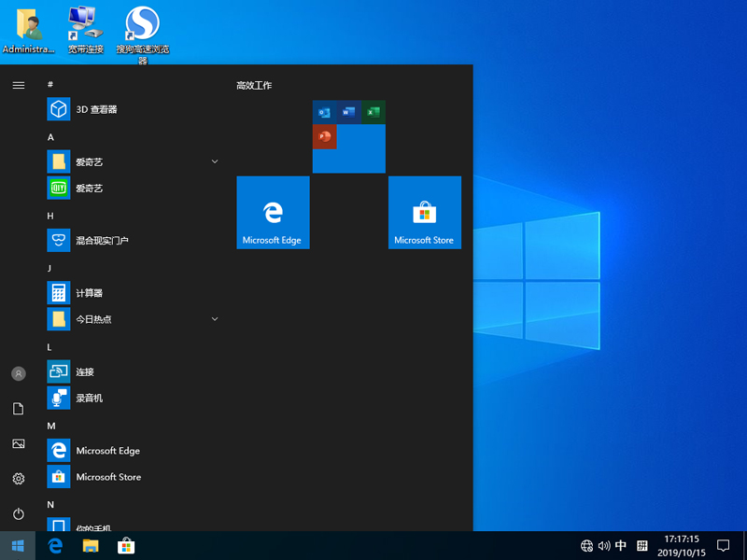Switch input method via 中 indicator
Screen dimensions: 747x560
[620, 545]
